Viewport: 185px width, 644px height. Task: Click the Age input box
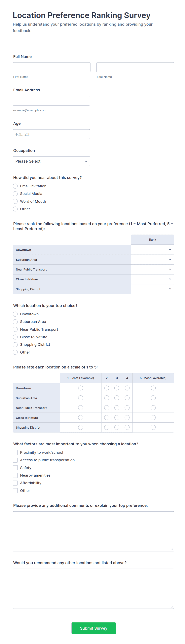point(51,134)
